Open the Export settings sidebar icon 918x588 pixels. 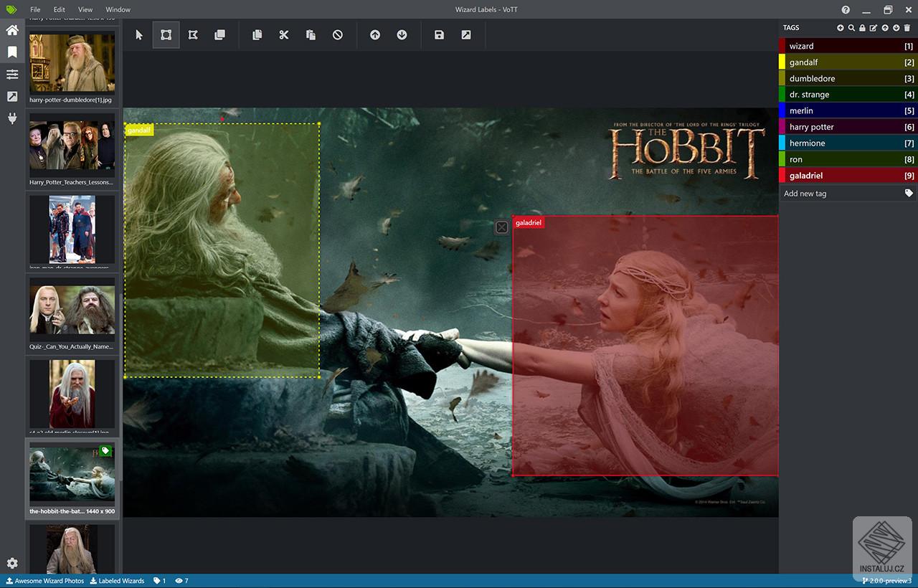point(12,97)
